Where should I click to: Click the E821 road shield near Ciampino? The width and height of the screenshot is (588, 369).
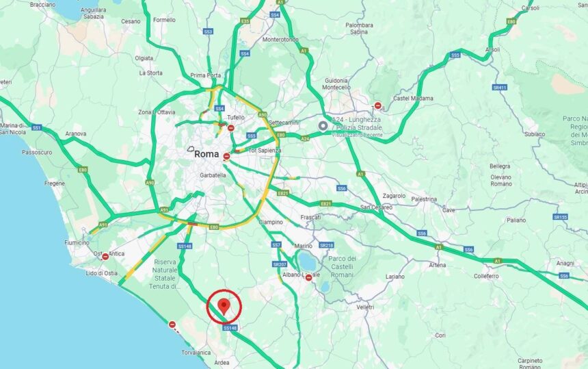point(283,193)
